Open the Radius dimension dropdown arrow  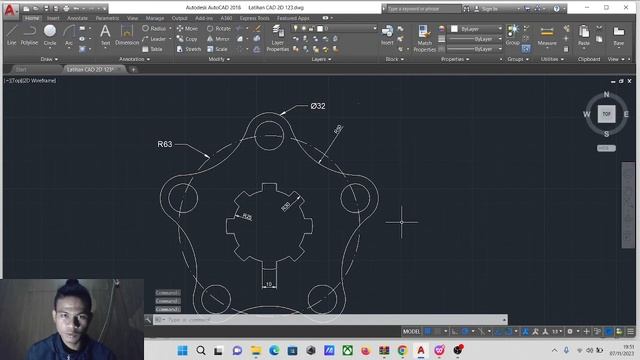click(x=170, y=29)
